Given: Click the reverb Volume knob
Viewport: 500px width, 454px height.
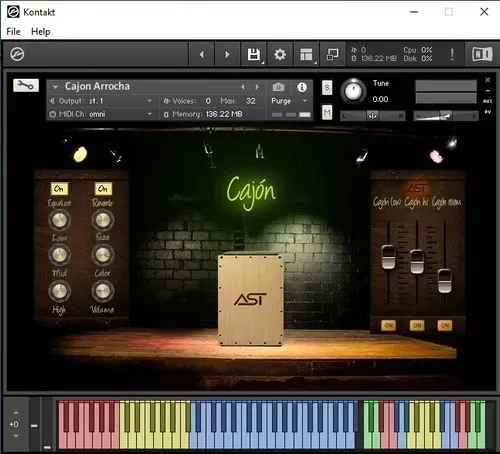Looking at the screenshot, I should [x=103, y=291].
